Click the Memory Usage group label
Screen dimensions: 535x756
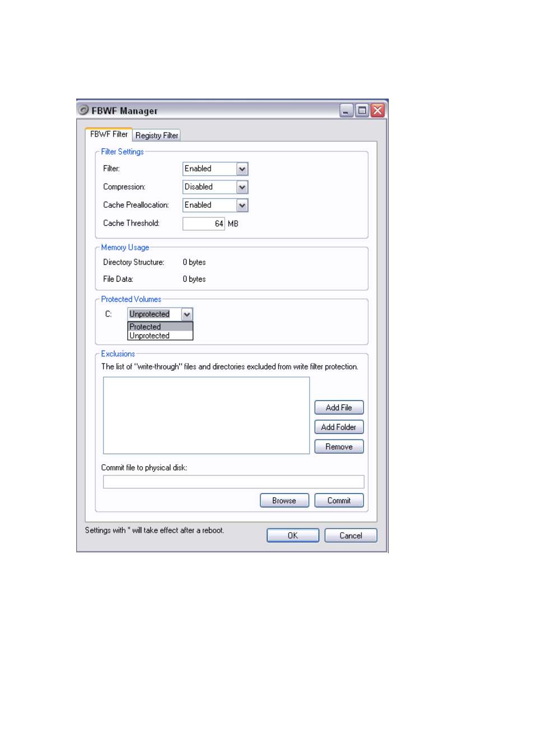pyautogui.click(x=125, y=248)
